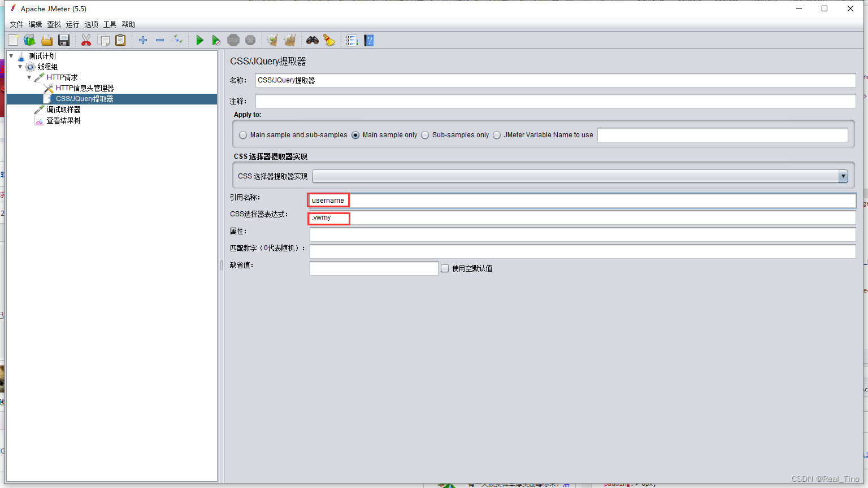Collapse the HTTP请求 tree branch
This screenshot has width=868, height=488.
pos(29,77)
